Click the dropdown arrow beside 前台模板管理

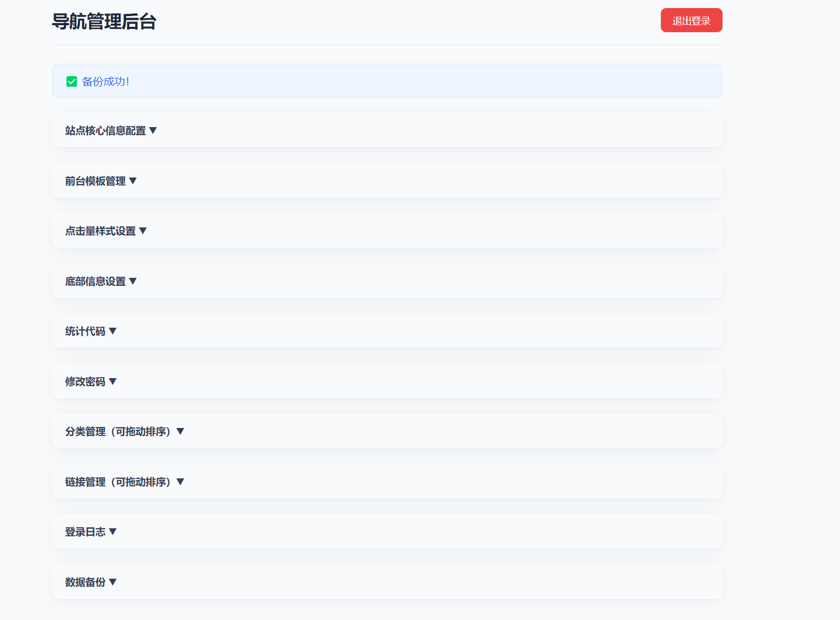point(133,181)
